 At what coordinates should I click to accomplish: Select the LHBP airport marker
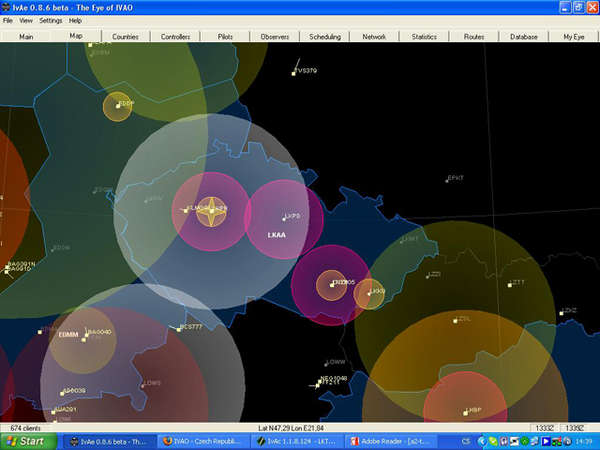[x=465, y=413]
